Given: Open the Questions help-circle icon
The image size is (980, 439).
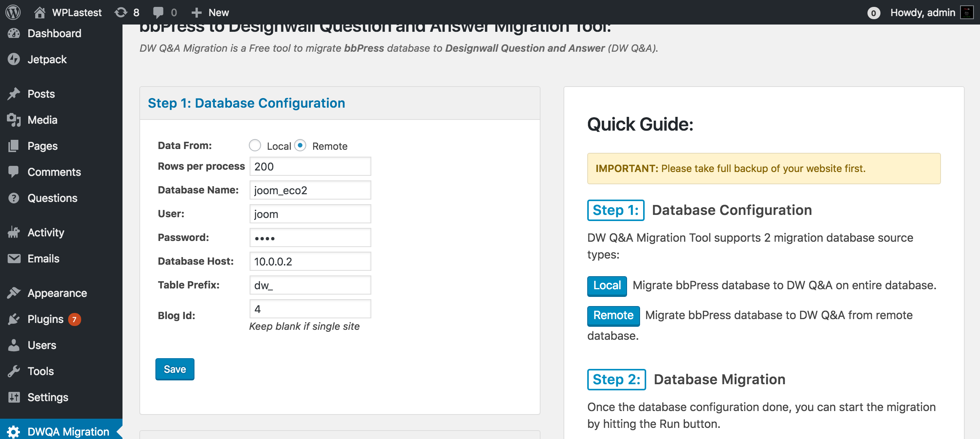Looking at the screenshot, I should [14, 198].
